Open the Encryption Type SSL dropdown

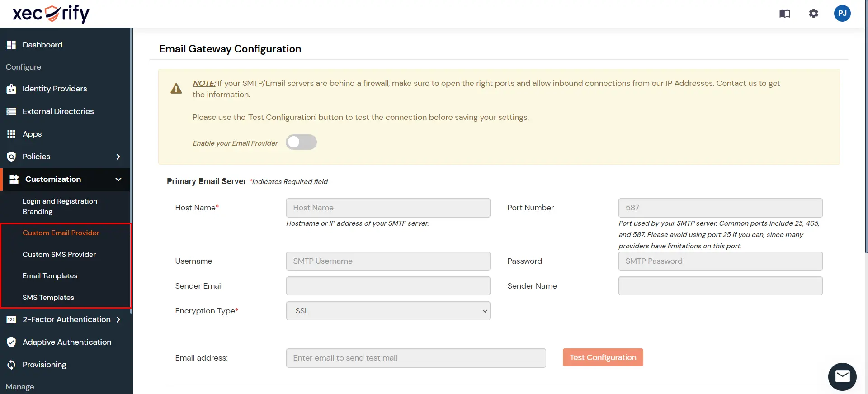[388, 311]
